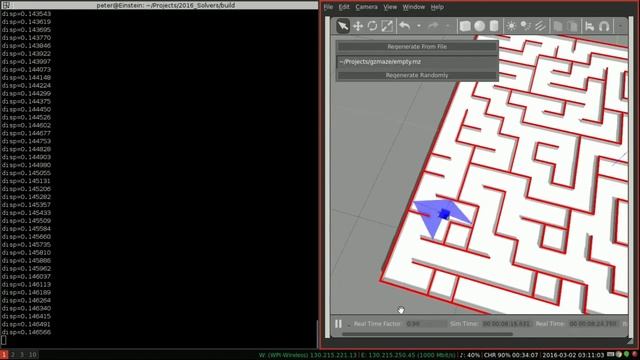This screenshot has height=360, width=640.
Task: Expand the toolbar overflow arrow
Action: click(620, 26)
